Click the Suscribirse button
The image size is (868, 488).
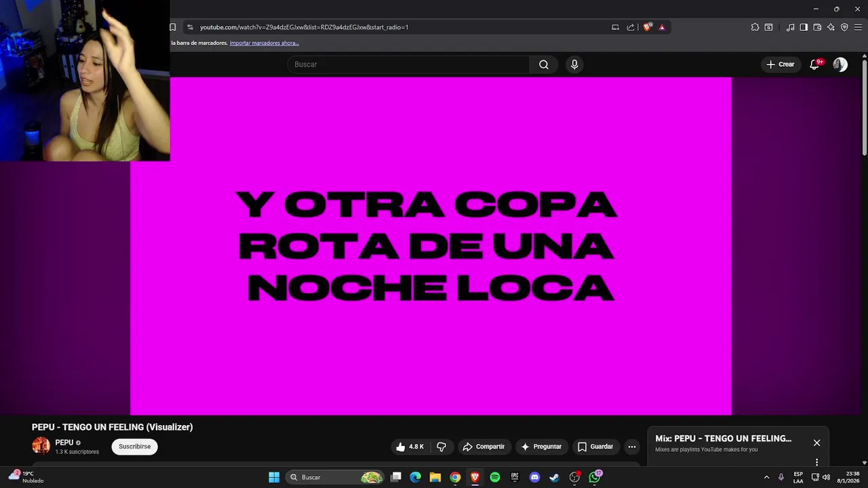pyautogui.click(x=134, y=447)
